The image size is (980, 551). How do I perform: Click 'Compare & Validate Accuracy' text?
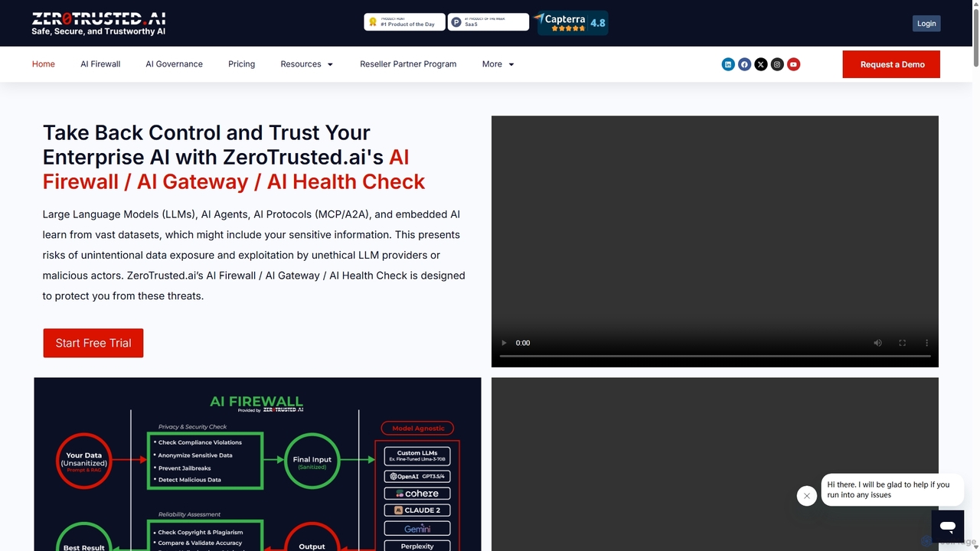pos(201,543)
